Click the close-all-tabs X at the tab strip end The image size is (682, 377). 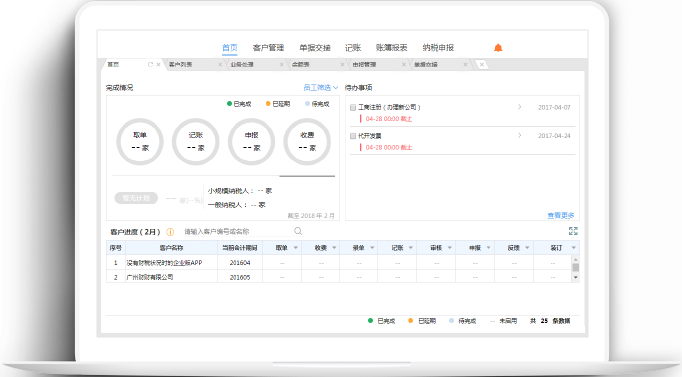click(x=481, y=64)
